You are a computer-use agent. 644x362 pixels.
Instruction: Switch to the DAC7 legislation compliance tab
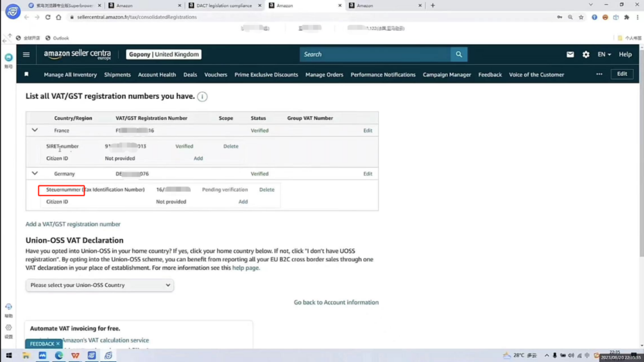(x=224, y=6)
